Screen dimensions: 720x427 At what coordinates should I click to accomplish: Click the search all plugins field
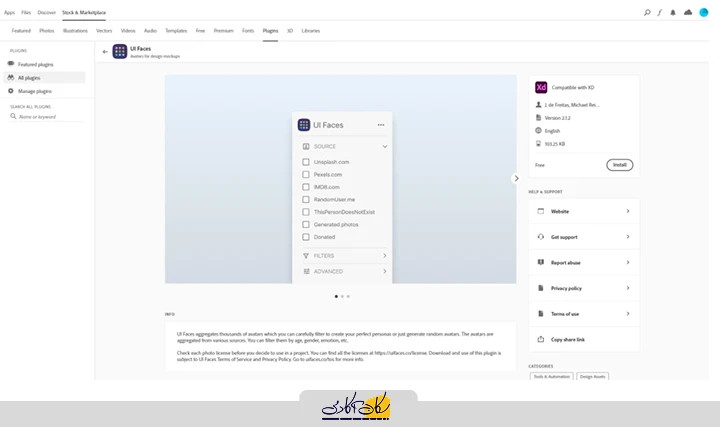45,117
